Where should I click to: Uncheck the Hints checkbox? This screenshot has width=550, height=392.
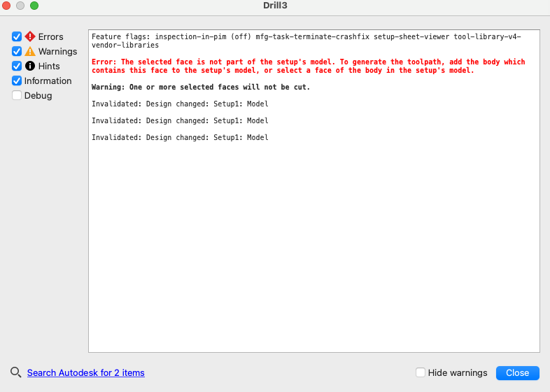click(17, 66)
